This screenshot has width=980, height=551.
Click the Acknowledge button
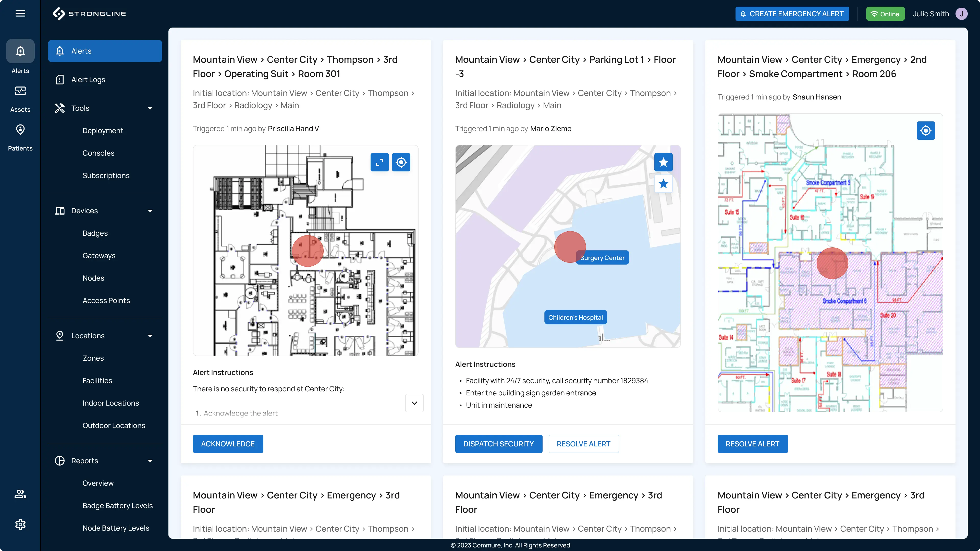pos(228,444)
